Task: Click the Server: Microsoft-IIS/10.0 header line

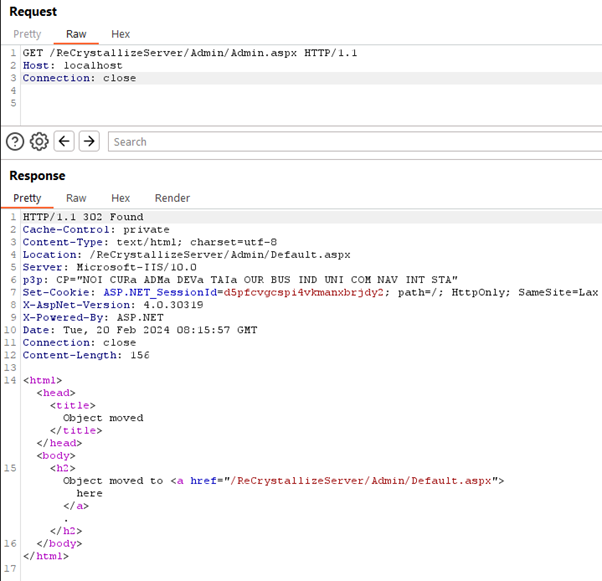Action: tap(110, 267)
